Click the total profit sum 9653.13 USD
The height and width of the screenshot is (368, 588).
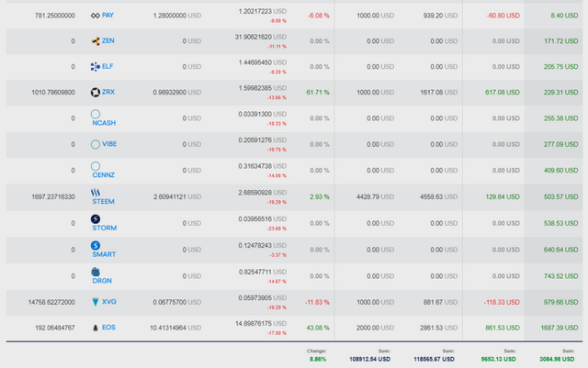pos(498,359)
